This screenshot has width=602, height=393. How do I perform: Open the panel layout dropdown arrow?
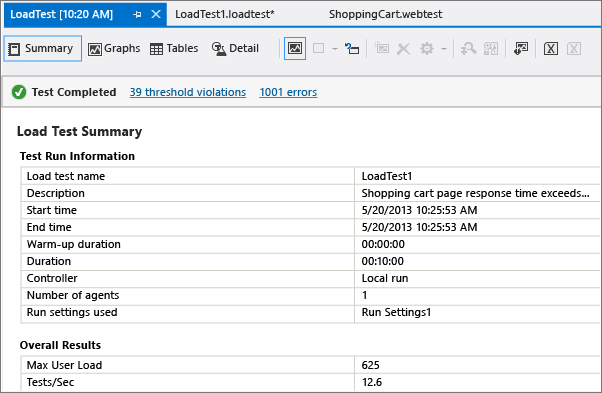[x=335, y=49]
